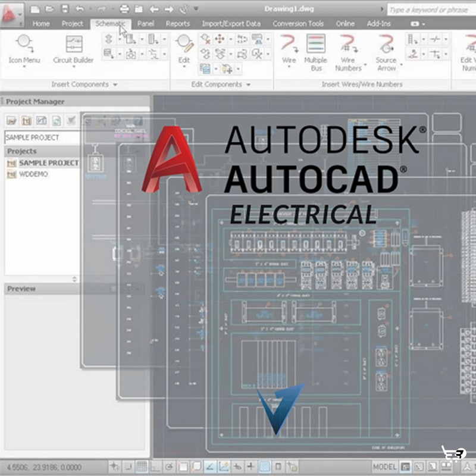Viewport: 476px width, 476px height.
Task: Open the Source Arrow dropdown arrow
Action: coord(401,64)
